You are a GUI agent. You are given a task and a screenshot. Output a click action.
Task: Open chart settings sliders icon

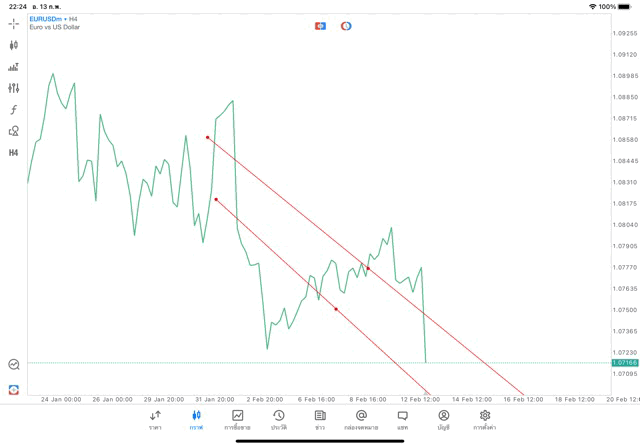[x=13, y=88]
